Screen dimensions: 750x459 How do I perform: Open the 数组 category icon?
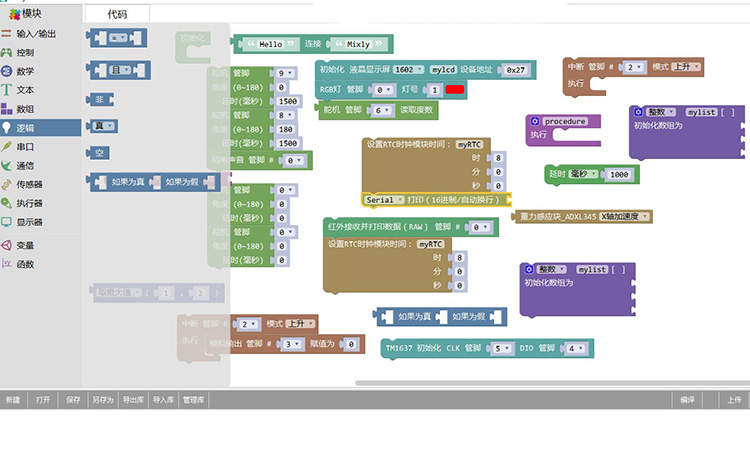point(6,109)
